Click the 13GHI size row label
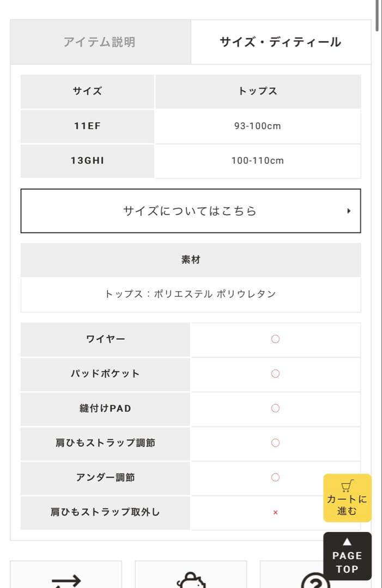Image resolution: width=382 pixels, height=588 pixels. [x=87, y=161]
